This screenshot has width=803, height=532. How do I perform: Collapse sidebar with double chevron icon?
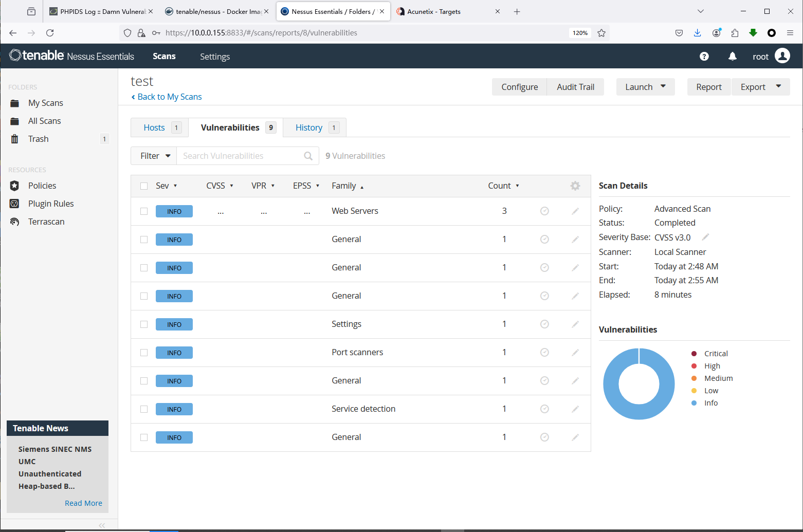point(102,525)
